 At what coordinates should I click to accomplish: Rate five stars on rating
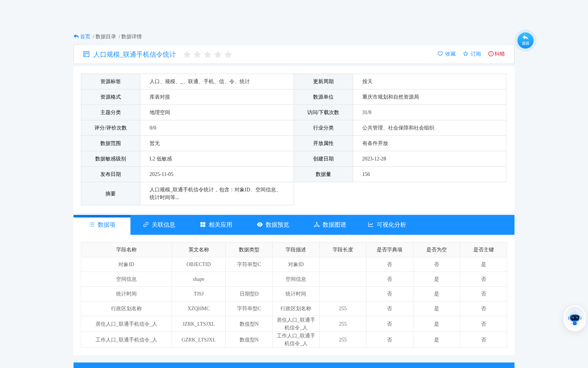tap(228, 54)
